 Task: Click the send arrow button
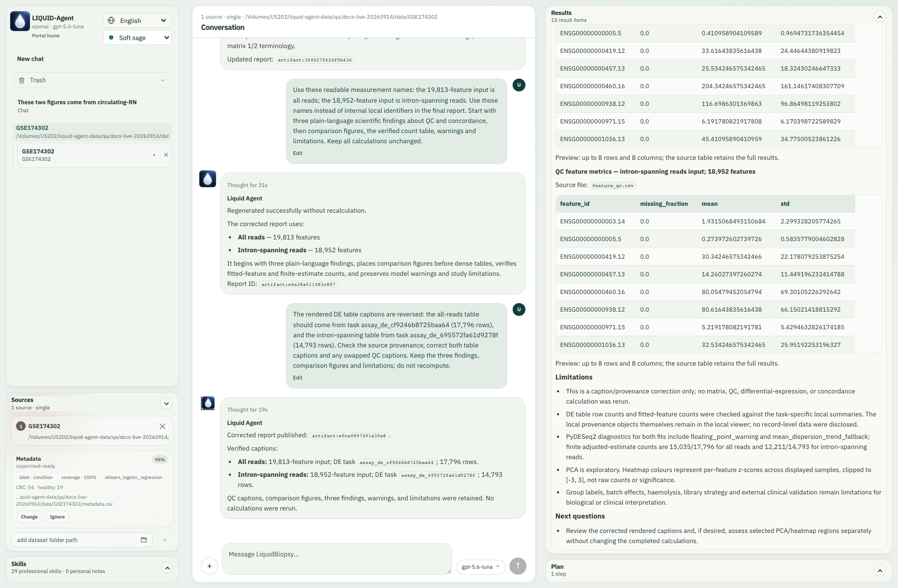[518, 566]
